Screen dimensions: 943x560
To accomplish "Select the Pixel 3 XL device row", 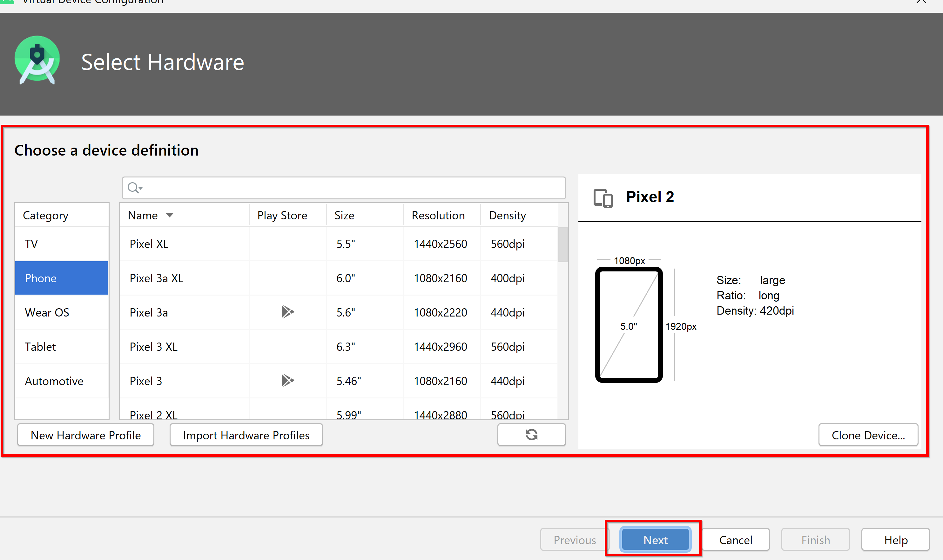I will tap(339, 347).
